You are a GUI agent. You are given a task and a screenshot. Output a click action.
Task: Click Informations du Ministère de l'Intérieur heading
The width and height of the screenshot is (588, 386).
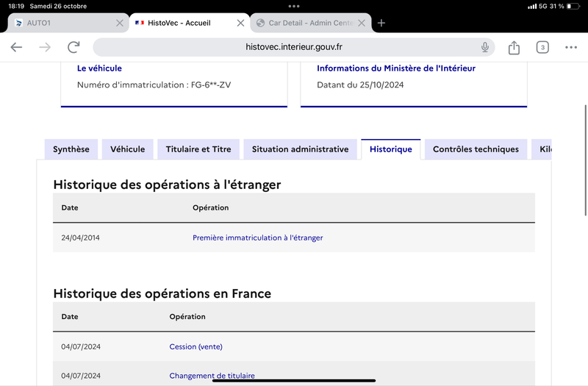[396, 68]
